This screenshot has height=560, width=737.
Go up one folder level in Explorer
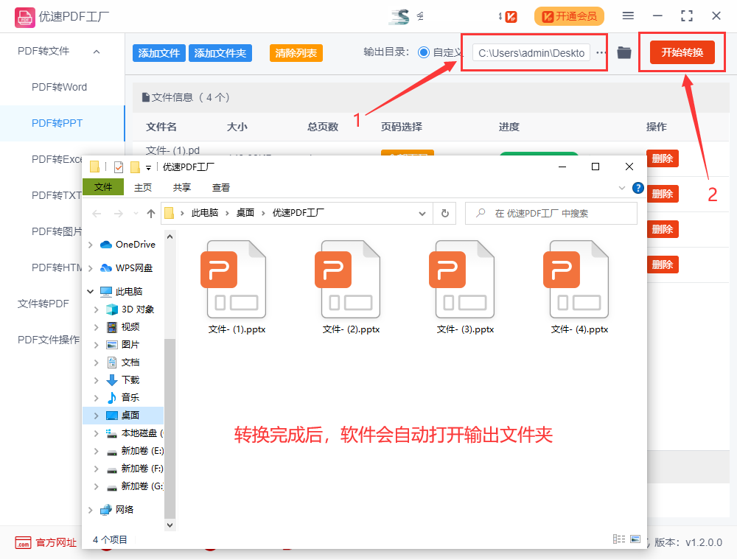coord(151,214)
